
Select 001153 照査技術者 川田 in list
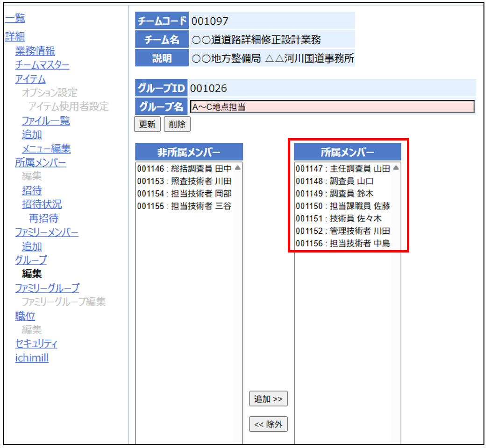184,181
